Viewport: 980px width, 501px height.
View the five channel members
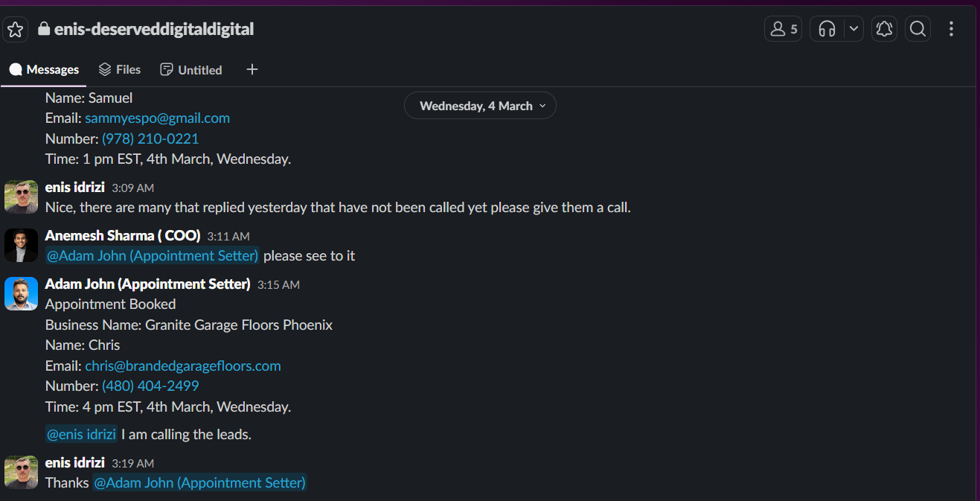(x=783, y=29)
